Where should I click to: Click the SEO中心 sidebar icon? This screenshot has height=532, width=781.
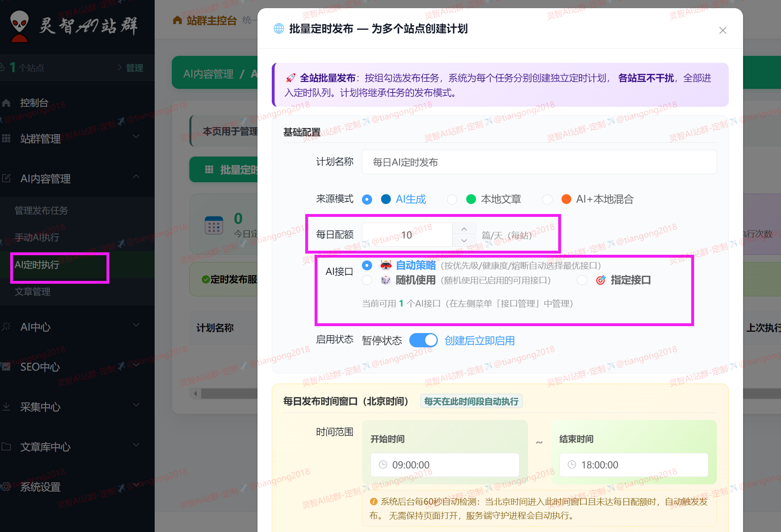[7, 366]
